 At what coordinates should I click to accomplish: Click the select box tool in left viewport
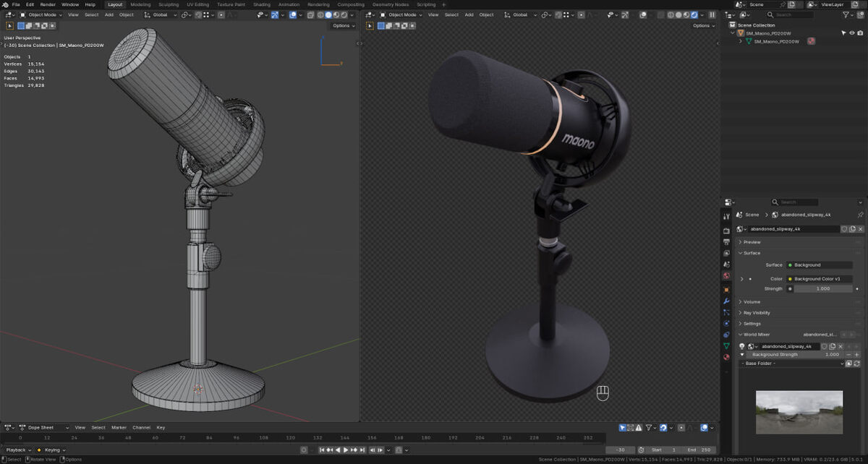(10, 25)
